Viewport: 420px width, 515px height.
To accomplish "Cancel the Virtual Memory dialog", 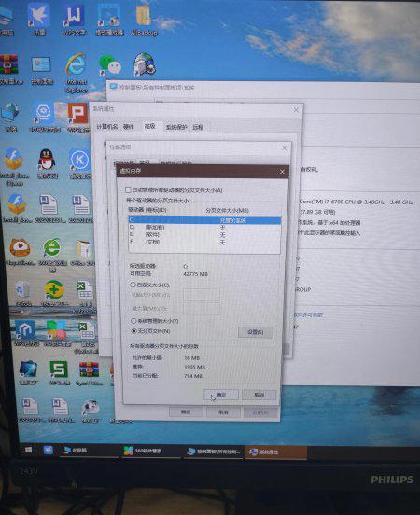I will click(x=259, y=395).
